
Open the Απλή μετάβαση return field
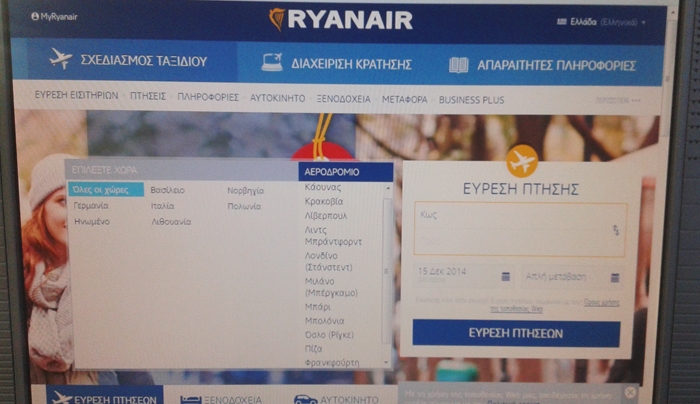point(572,277)
